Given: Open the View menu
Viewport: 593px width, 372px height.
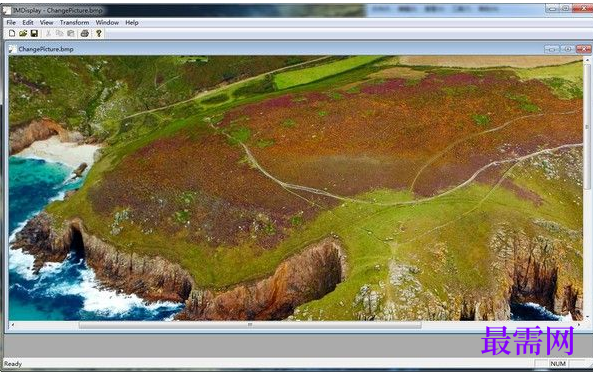Looking at the screenshot, I should point(46,23).
